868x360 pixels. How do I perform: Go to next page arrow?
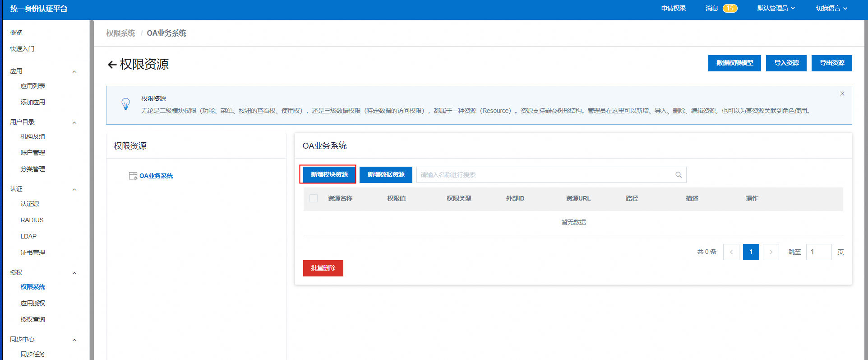tap(771, 252)
